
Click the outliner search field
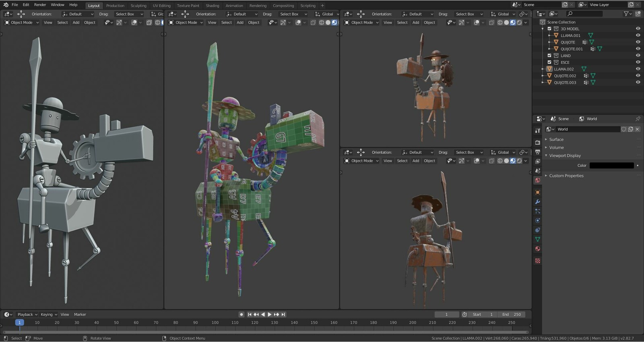click(584, 14)
